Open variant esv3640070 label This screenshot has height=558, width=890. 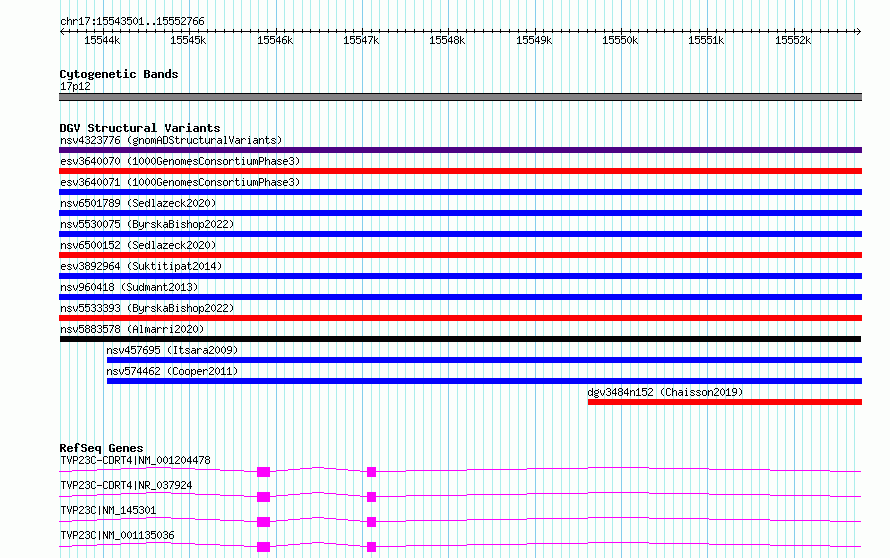180,161
